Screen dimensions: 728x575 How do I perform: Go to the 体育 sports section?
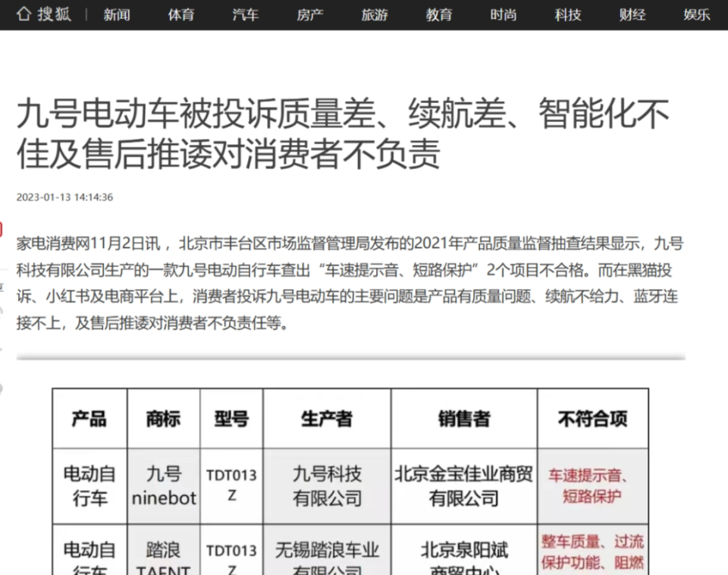[x=181, y=15]
